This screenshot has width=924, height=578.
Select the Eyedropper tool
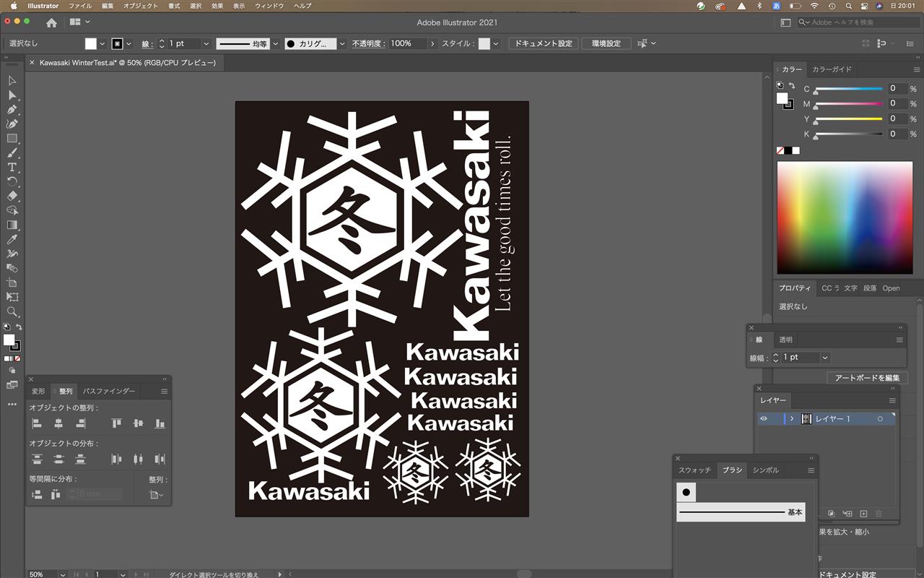tap(12, 239)
